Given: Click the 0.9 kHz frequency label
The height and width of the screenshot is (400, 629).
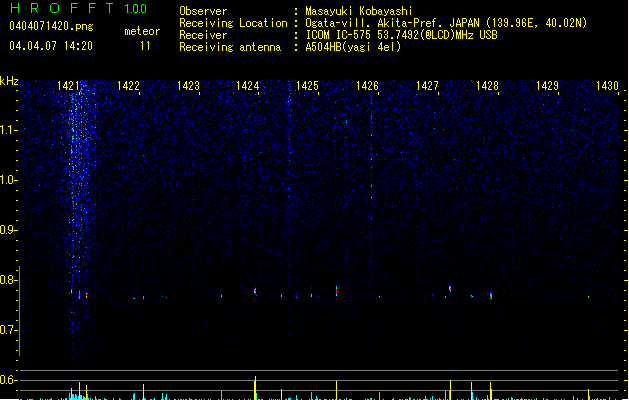Looking at the screenshot, I should click(x=9, y=230).
